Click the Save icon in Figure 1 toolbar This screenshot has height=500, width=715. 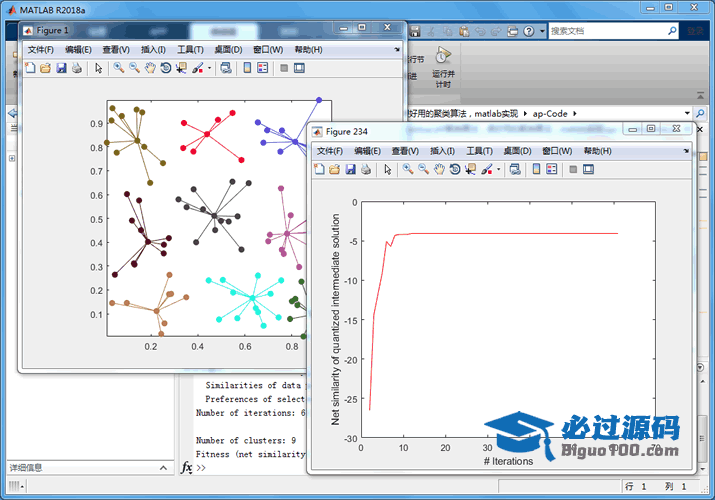[x=62, y=68]
